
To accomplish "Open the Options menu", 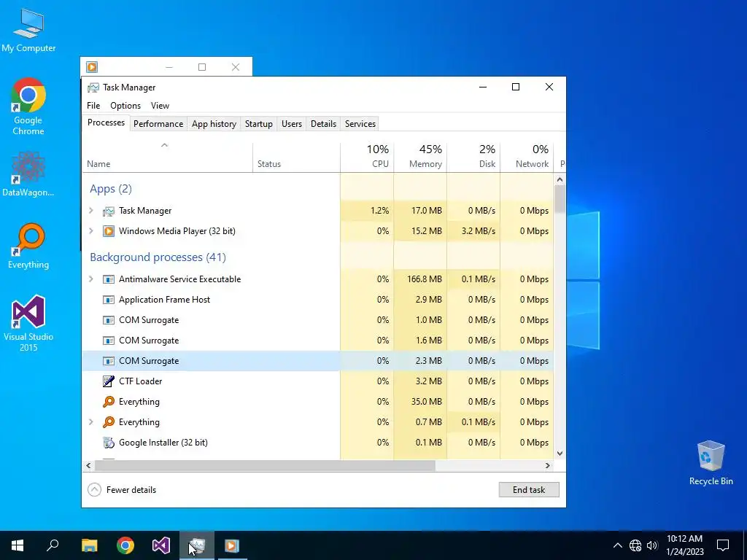I will coord(125,106).
